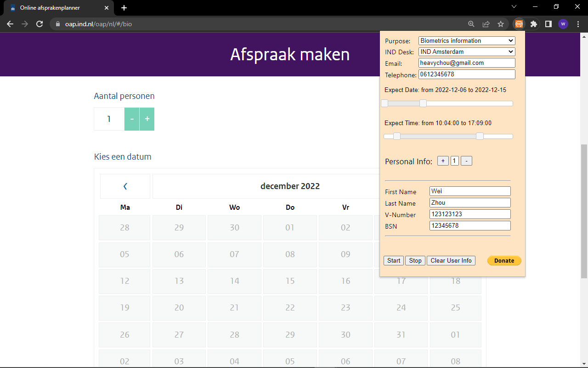Open the zoom magnifier icon
588x368 pixels.
pos(471,24)
